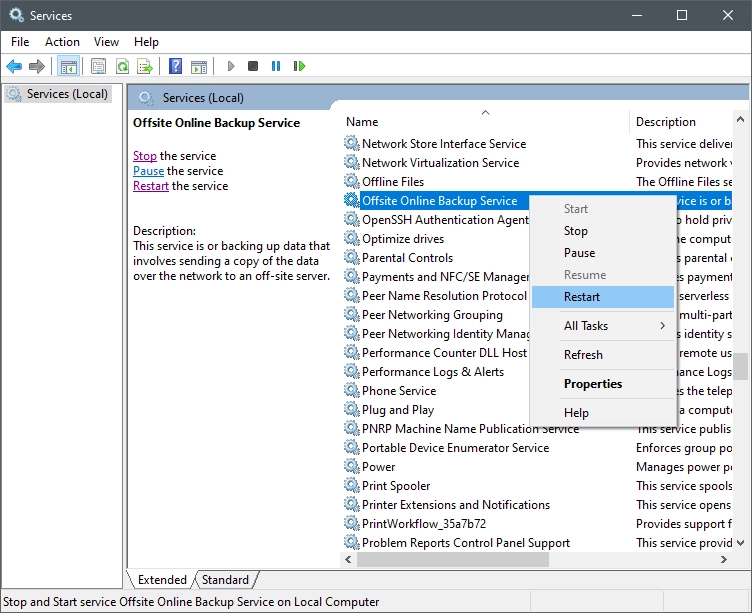Select the Performance Logs & Alerts row
The width and height of the screenshot is (752, 613).
click(433, 372)
